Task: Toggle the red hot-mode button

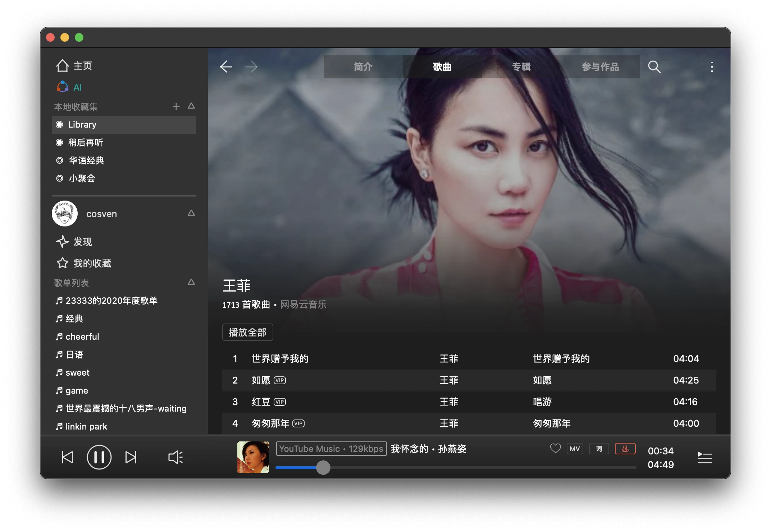Action: click(x=625, y=449)
